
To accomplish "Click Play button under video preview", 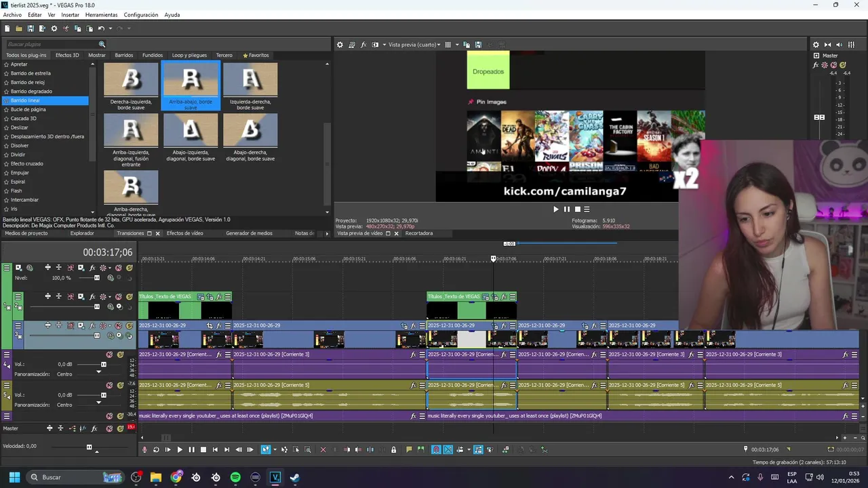I will (556, 209).
